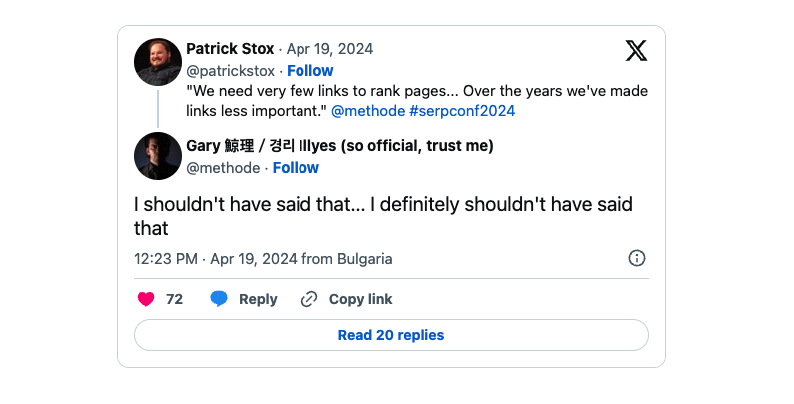Open Gary Illyes profile picture
This screenshot has height=404, width=794.
point(158,156)
